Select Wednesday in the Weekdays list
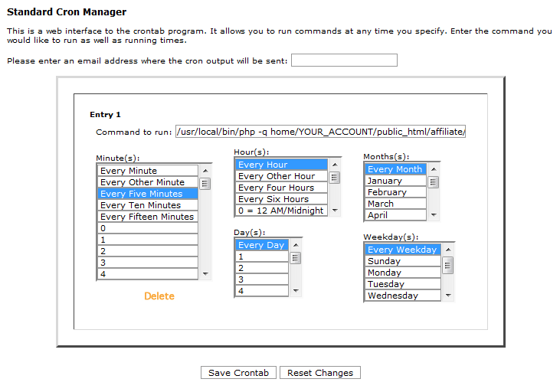 [x=402, y=296]
